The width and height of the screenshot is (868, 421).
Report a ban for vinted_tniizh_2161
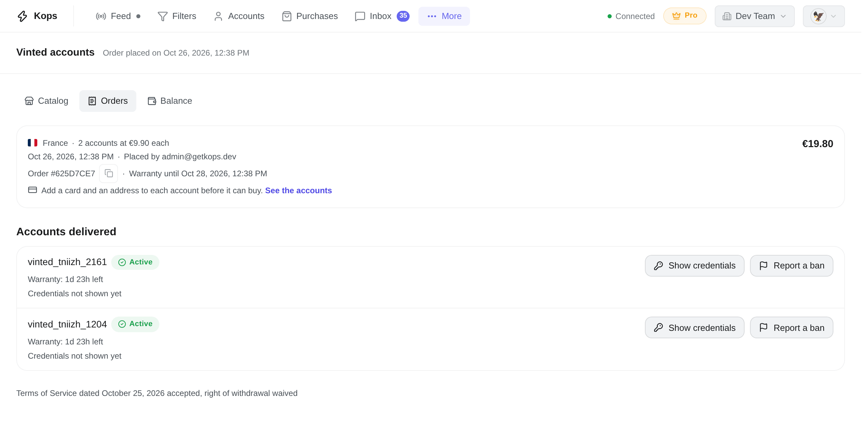tap(791, 265)
